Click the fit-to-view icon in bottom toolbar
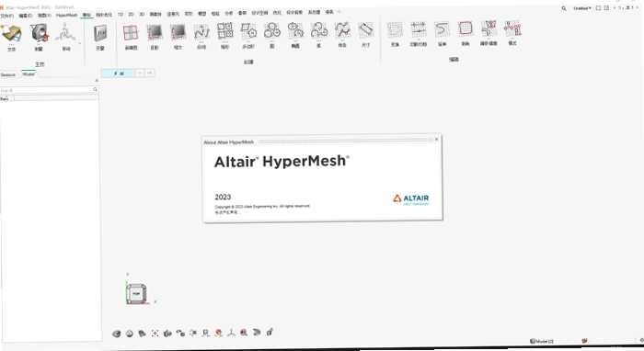Viewport: 644px width, 351px height. point(155,334)
